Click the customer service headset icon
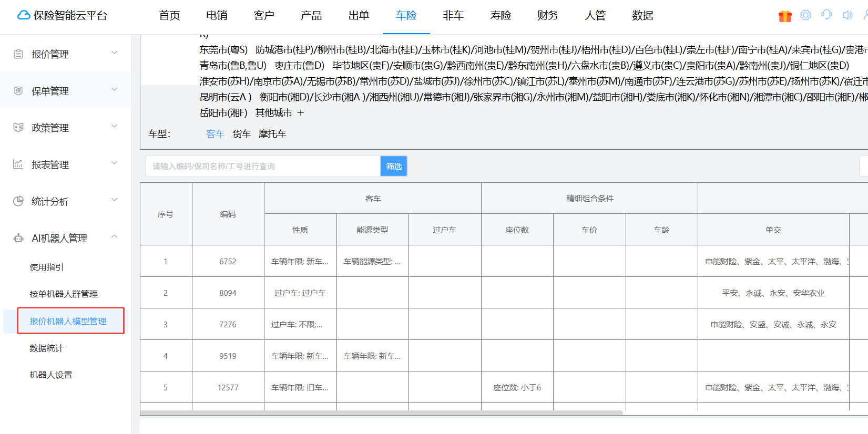868x434 pixels. (x=826, y=15)
